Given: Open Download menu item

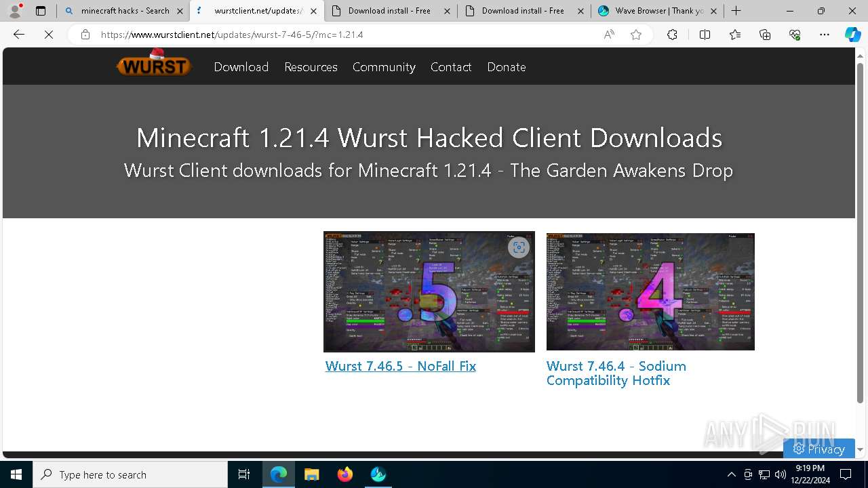Looking at the screenshot, I should 241,67.
